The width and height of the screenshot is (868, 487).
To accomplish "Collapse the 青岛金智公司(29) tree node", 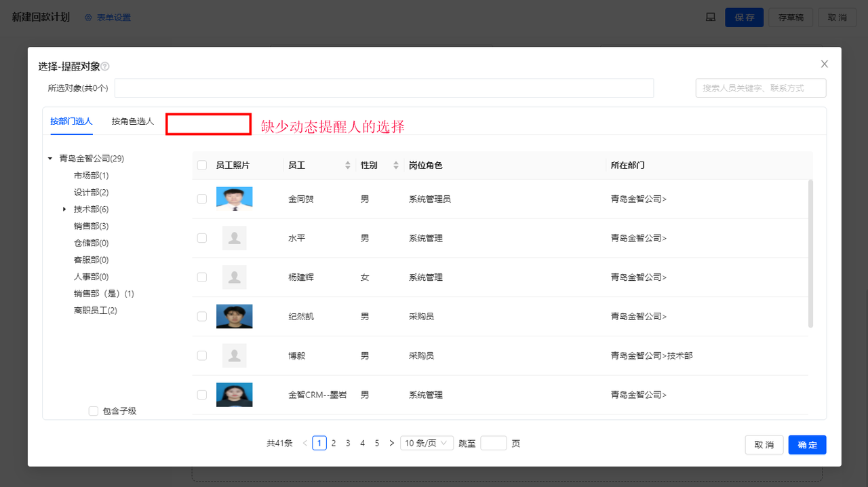I will pos(50,158).
